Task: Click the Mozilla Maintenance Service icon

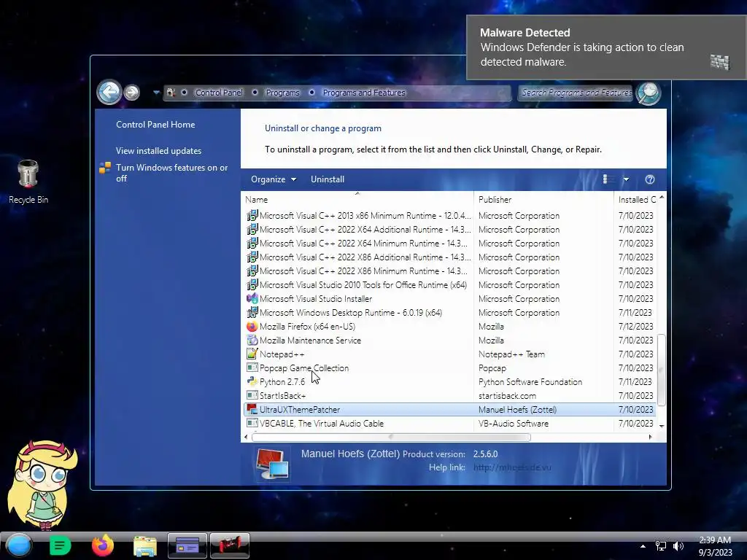Action: point(252,340)
